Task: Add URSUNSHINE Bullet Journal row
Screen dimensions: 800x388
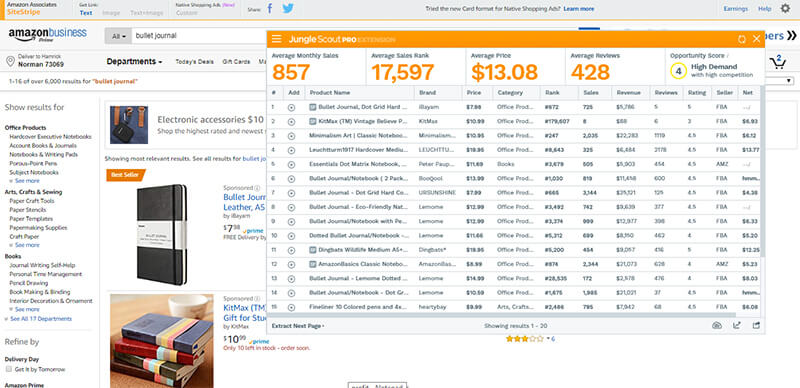Action: pos(291,193)
